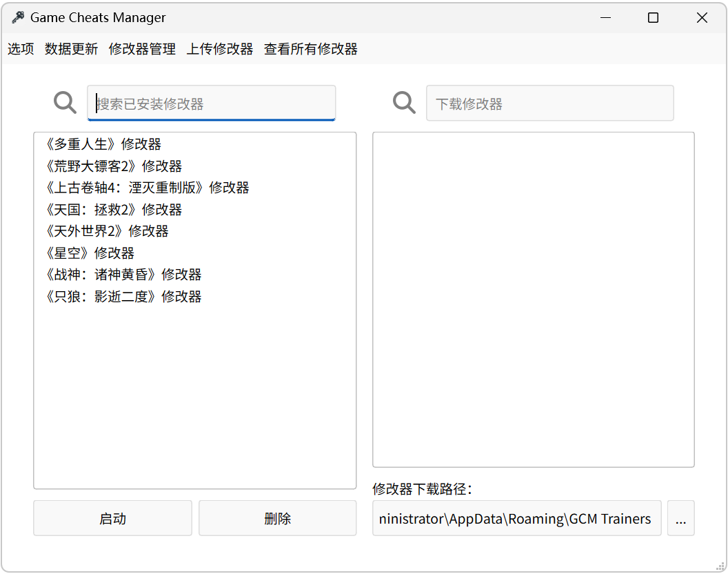
Task: Focus the 下载修改器 search field
Action: coord(550,103)
